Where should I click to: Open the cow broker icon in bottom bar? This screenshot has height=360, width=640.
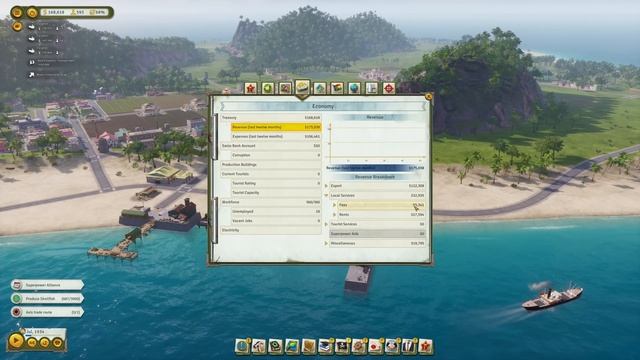pos(392,346)
